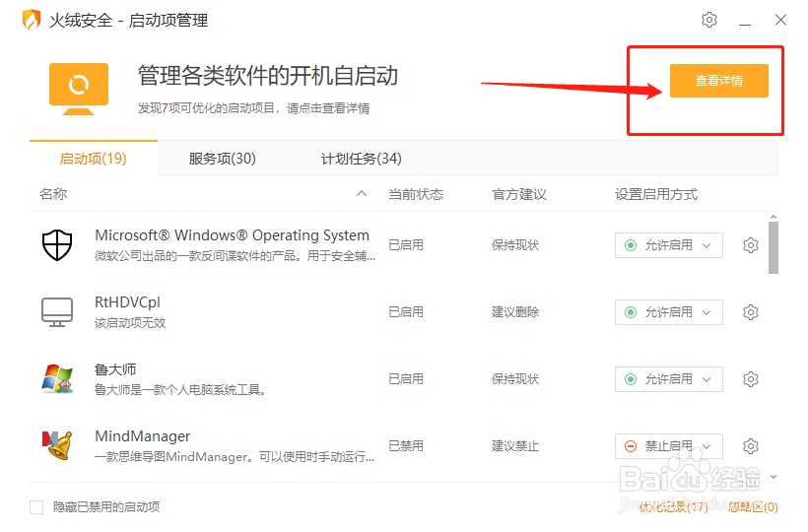This screenshot has width=808, height=532.
Task: Click 保持现状 suggestion for 鲁大师
Action: 515,379
